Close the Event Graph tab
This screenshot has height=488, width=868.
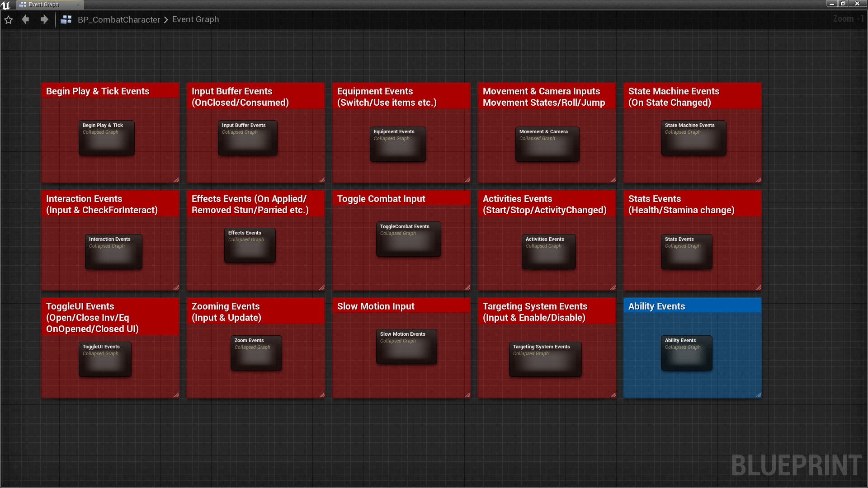(x=78, y=5)
